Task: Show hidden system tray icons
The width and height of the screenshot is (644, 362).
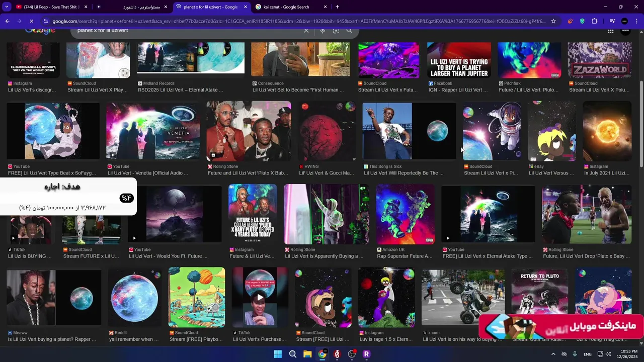Action: [x=553, y=354]
